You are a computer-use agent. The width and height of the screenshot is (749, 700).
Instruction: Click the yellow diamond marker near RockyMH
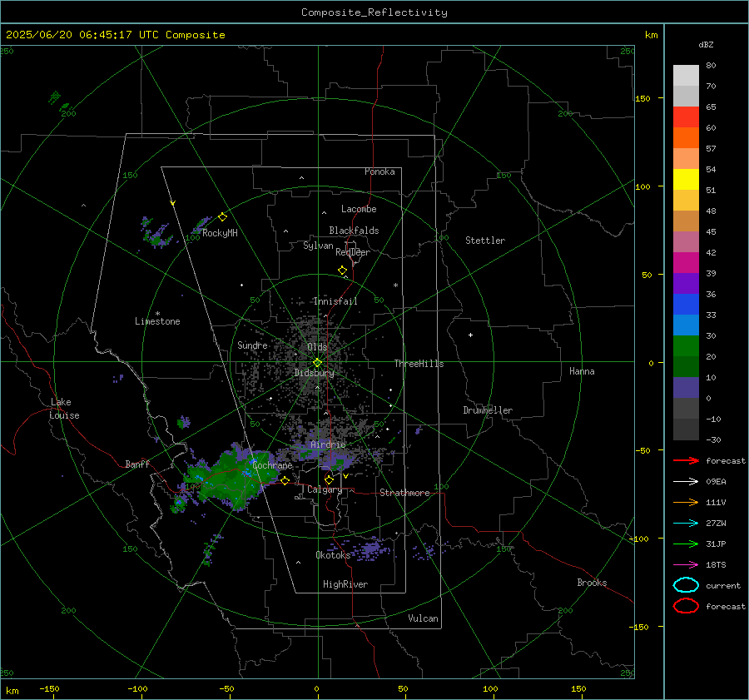pos(222,217)
